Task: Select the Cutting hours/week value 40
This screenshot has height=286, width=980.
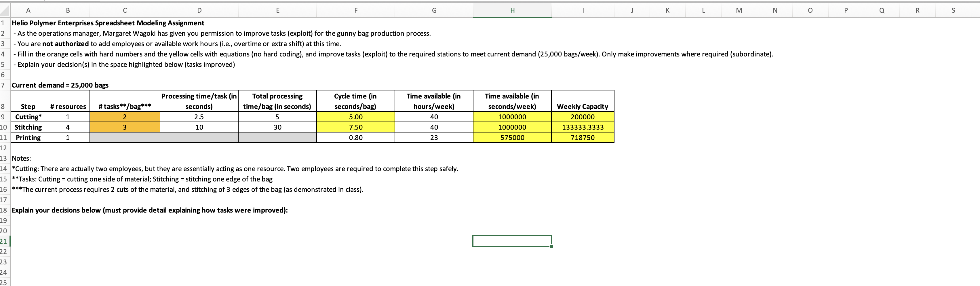Action: point(434,117)
